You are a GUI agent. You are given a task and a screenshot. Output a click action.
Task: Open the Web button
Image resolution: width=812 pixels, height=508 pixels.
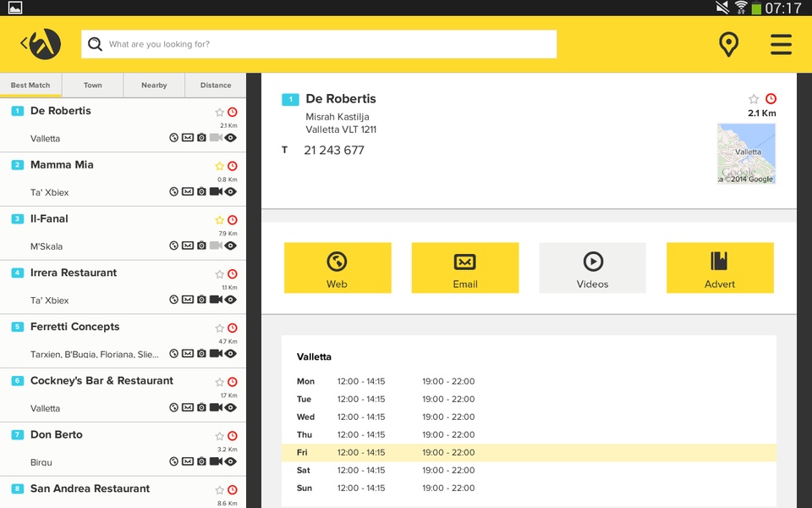(337, 268)
